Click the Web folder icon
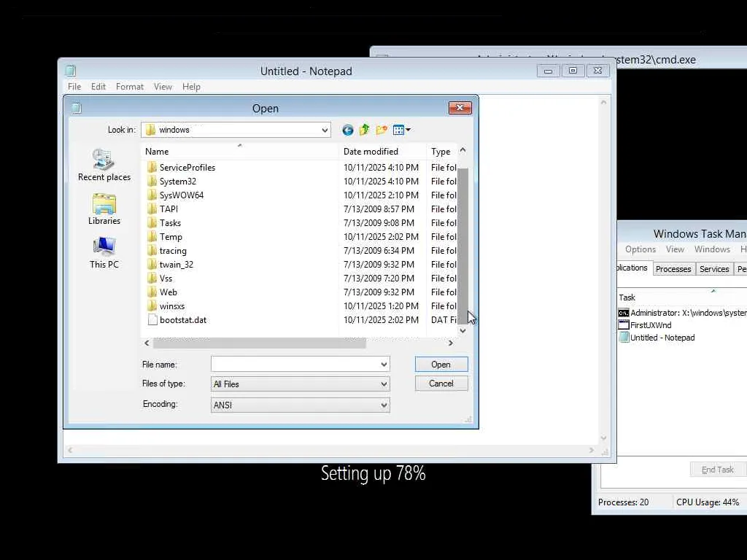 152,292
